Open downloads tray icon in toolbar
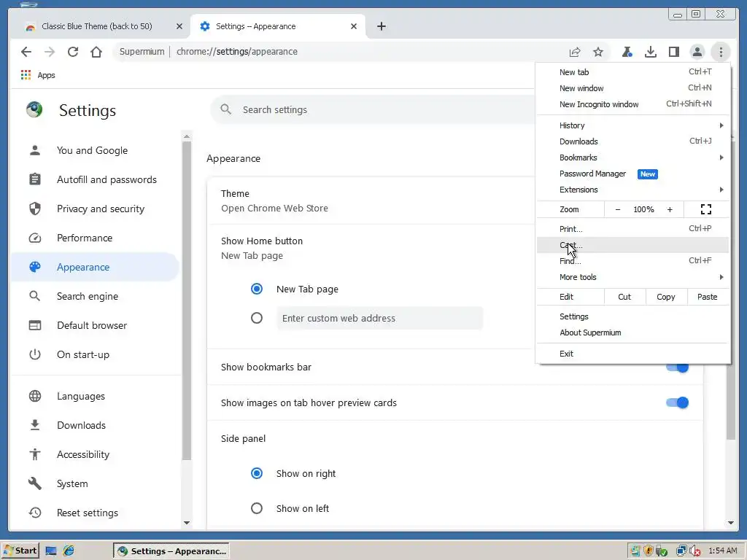Viewport: 747px width, 560px height. [650, 52]
